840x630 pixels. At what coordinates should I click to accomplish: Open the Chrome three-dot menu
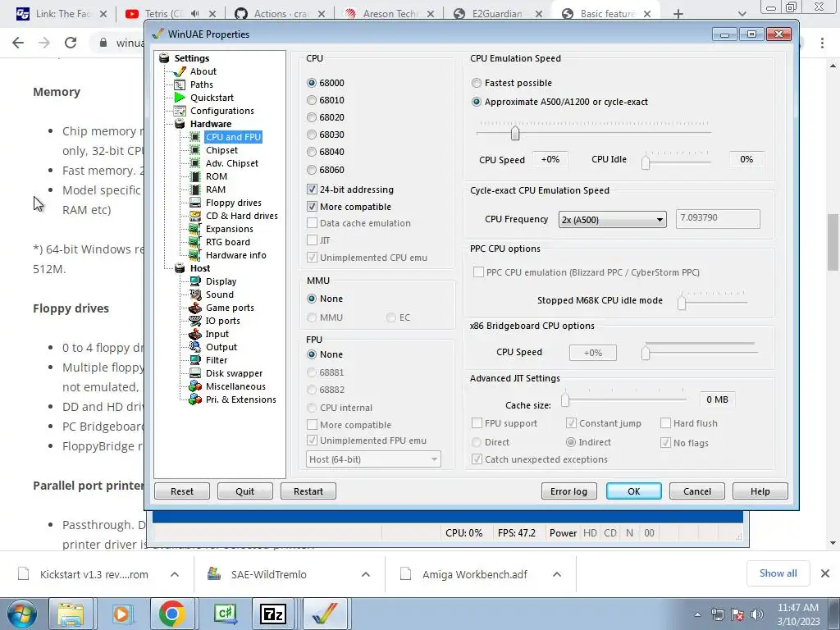tap(822, 43)
